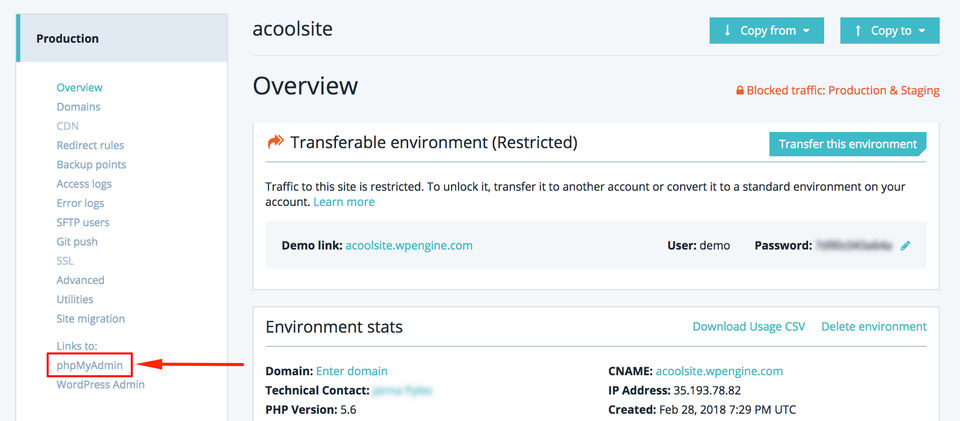The width and height of the screenshot is (960, 421).
Task: Select the Production environment tab
Action: coord(122,39)
